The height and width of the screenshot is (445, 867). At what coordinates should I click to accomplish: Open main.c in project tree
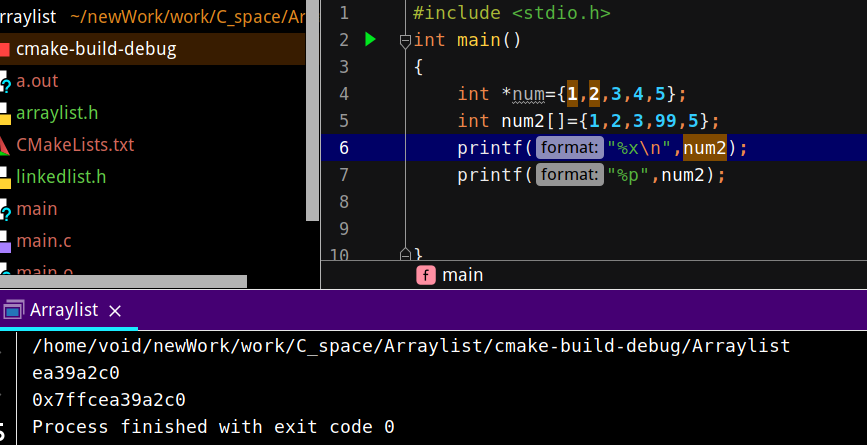coord(44,241)
